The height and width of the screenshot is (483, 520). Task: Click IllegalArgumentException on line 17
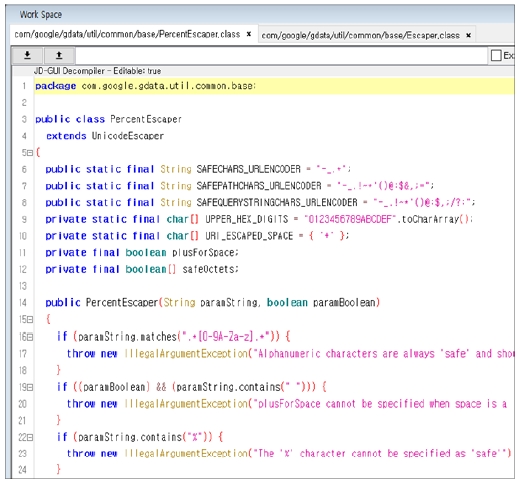point(186,354)
